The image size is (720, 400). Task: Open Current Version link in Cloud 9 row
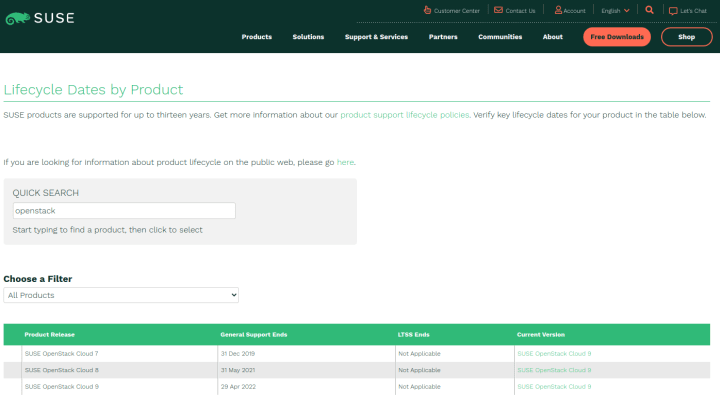pos(554,387)
